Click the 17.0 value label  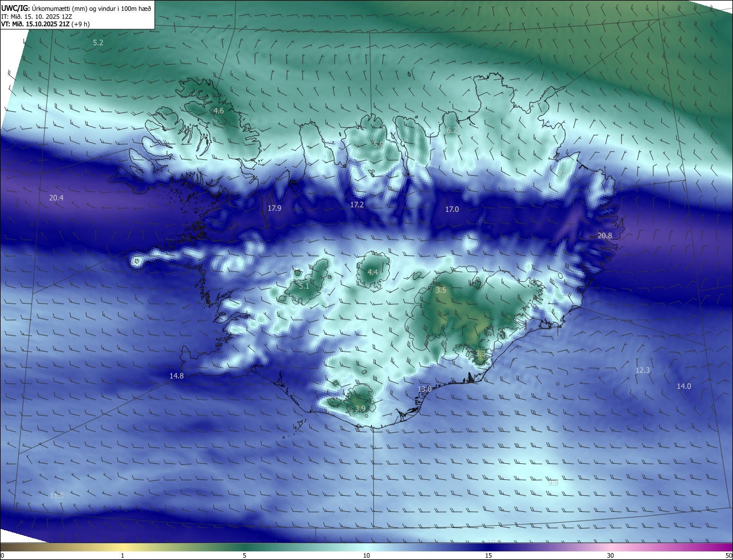452,210
